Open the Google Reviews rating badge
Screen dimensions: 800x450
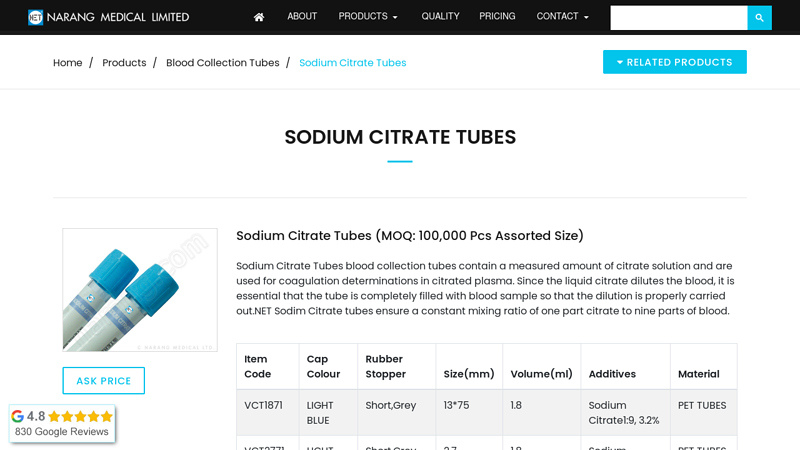point(62,423)
